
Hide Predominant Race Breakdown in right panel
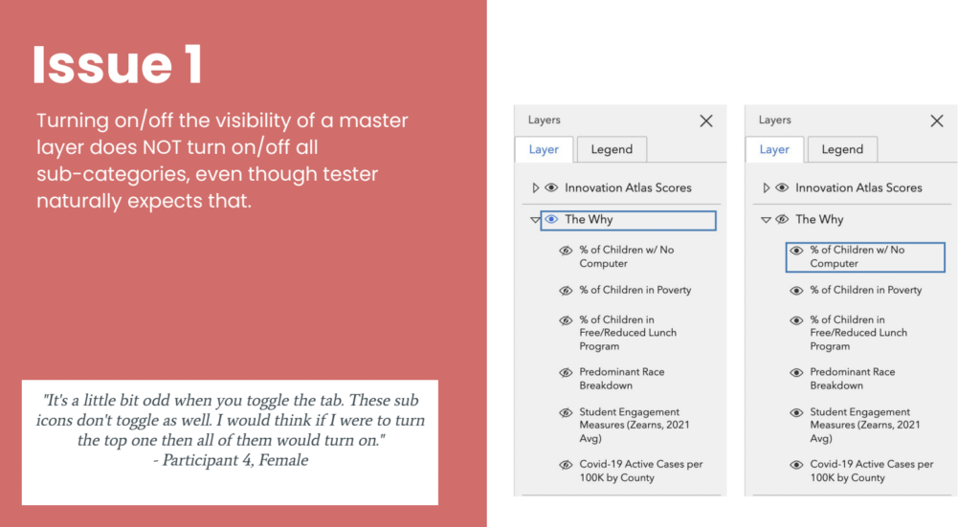(x=796, y=373)
